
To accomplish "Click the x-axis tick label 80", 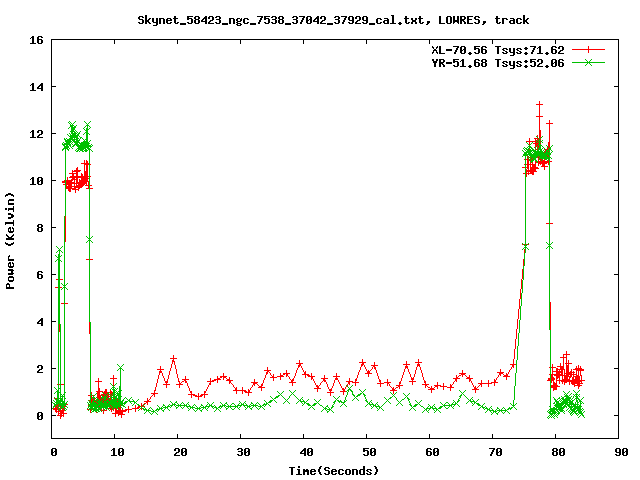I will coord(558,452).
